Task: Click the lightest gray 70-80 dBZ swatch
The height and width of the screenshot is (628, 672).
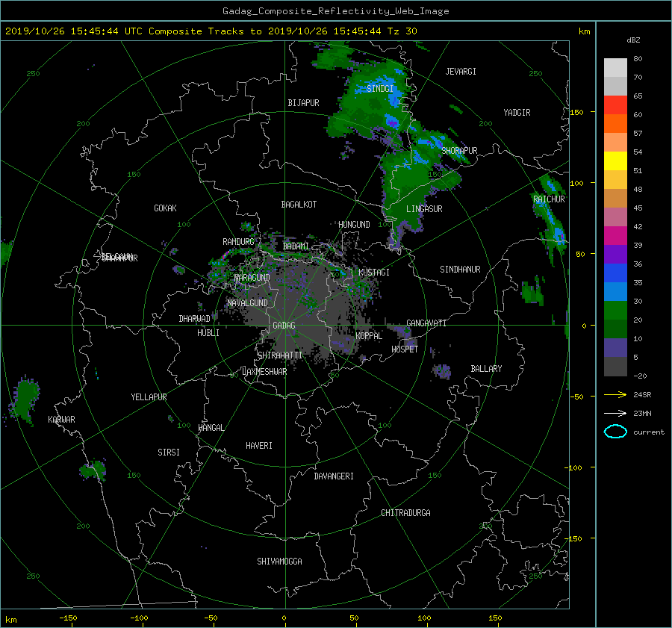Action: [615, 68]
